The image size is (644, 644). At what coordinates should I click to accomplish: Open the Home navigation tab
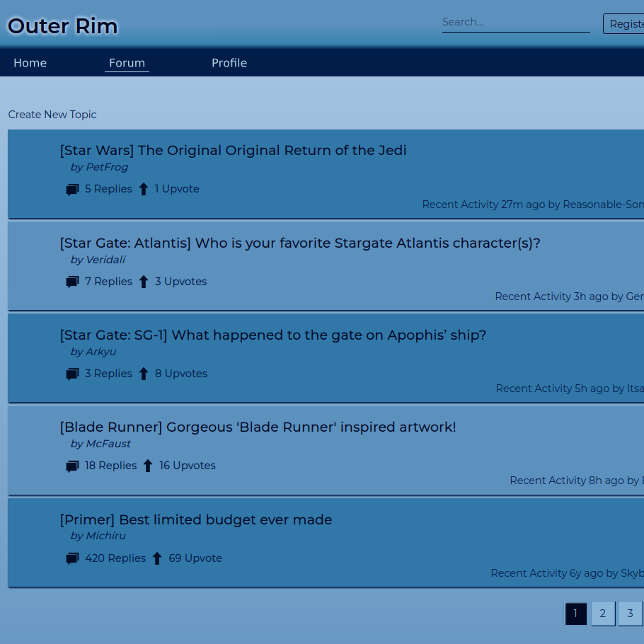tap(30, 63)
